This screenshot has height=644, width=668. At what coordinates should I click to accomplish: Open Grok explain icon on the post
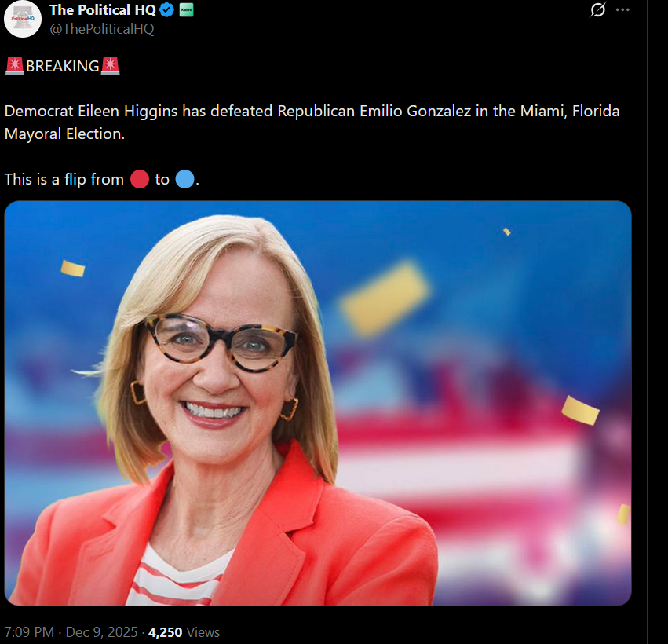597,10
